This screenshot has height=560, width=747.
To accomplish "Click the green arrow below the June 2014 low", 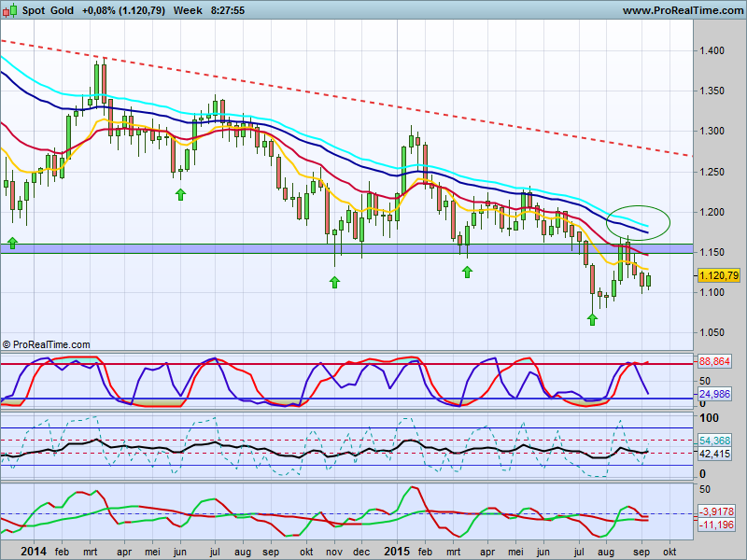I will 180,194.
